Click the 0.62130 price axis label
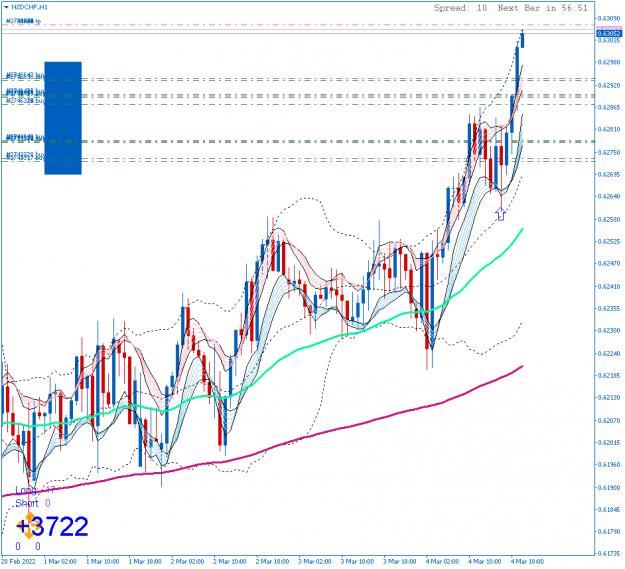Screen dimensions: 625x569 point(609,398)
